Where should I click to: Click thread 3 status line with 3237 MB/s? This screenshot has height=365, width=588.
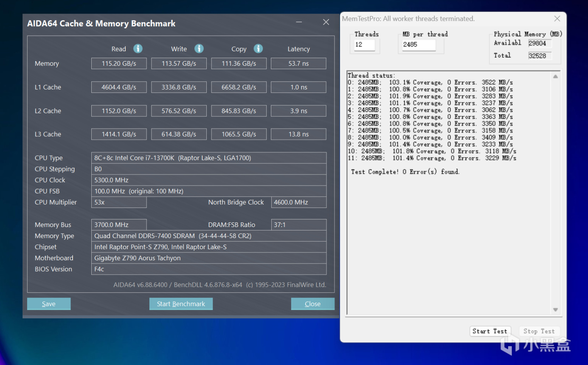(x=430, y=103)
